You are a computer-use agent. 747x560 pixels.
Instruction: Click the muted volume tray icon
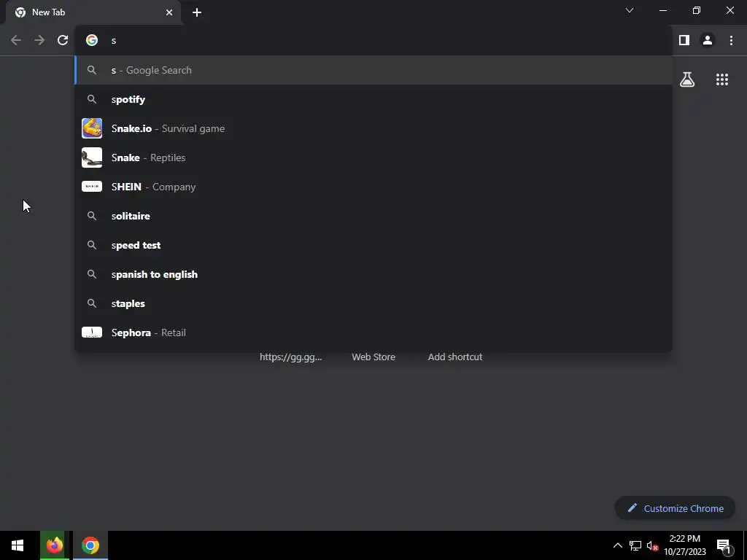[x=652, y=545]
